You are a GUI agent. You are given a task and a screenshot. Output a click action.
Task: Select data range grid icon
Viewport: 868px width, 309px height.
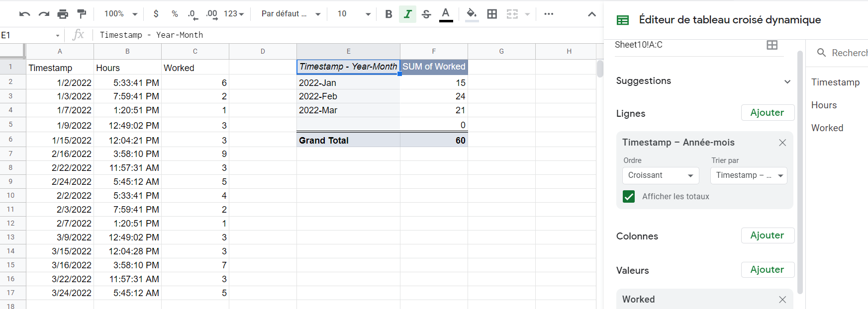[772, 45]
